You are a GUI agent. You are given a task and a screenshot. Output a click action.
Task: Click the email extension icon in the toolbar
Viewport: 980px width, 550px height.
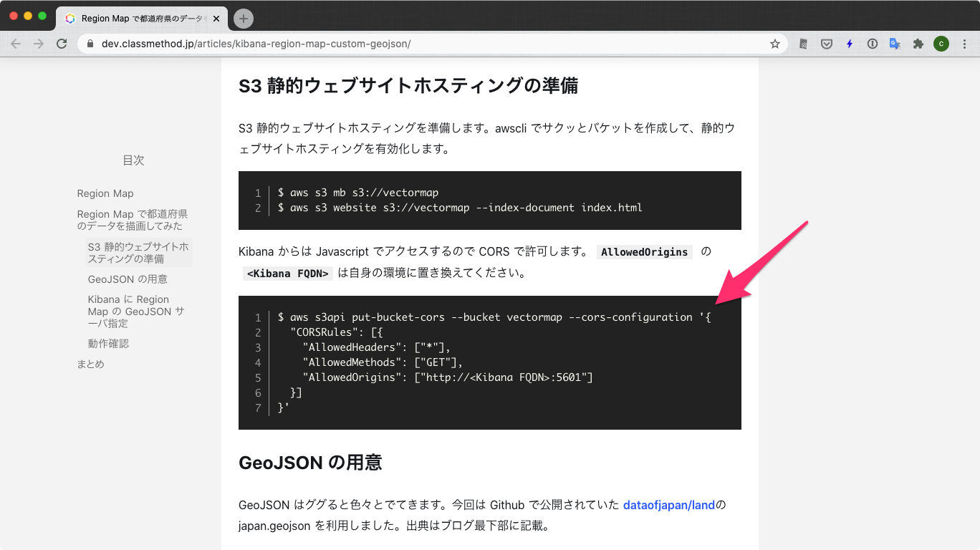coord(803,44)
